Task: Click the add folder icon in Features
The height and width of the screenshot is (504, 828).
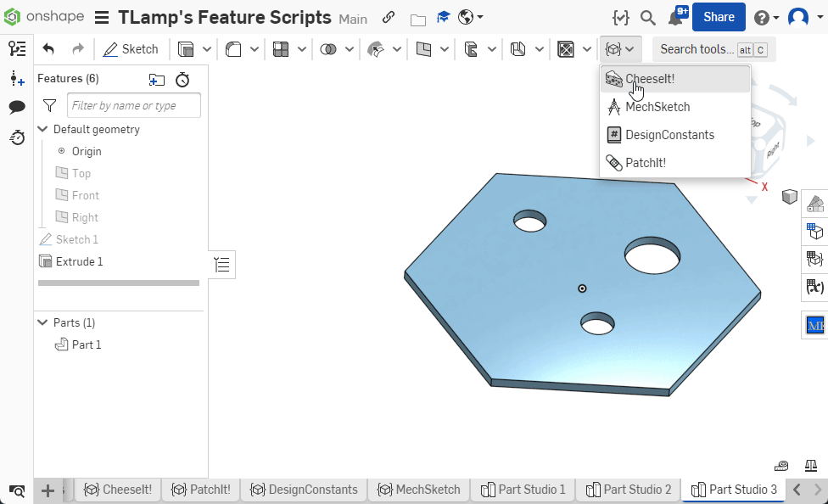Action: [x=157, y=80]
